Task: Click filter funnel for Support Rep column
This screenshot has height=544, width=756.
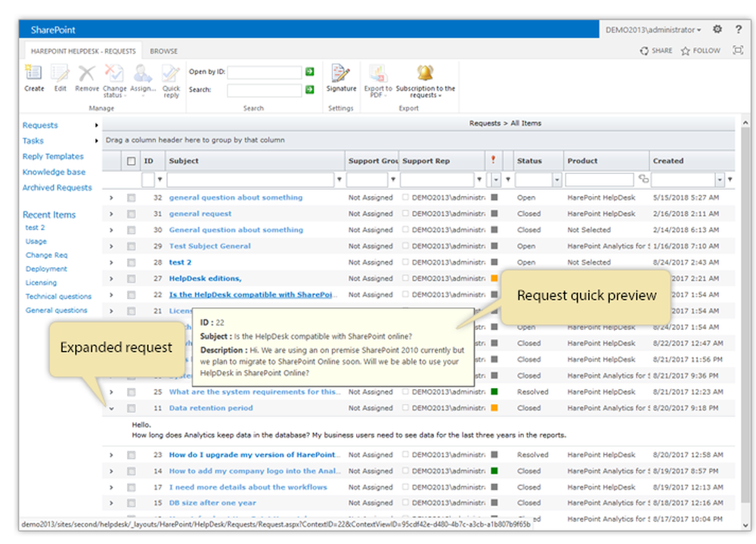Action: point(479,179)
